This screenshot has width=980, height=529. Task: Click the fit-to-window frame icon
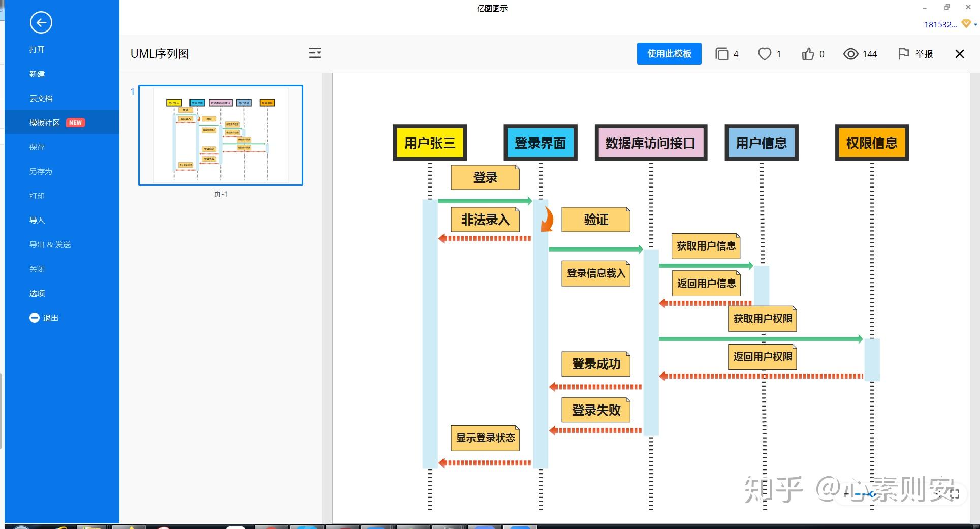955,493
